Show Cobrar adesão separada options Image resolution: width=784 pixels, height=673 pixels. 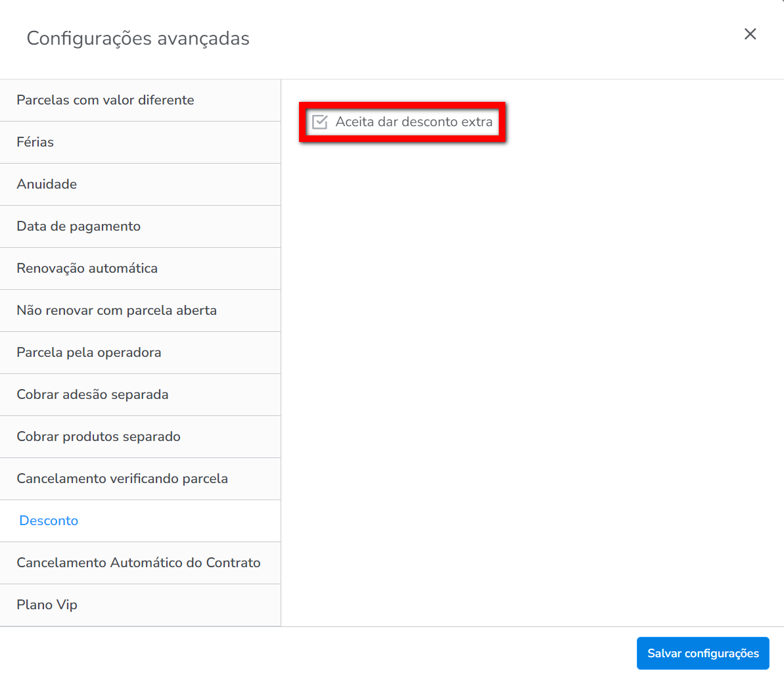[x=93, y=394]
